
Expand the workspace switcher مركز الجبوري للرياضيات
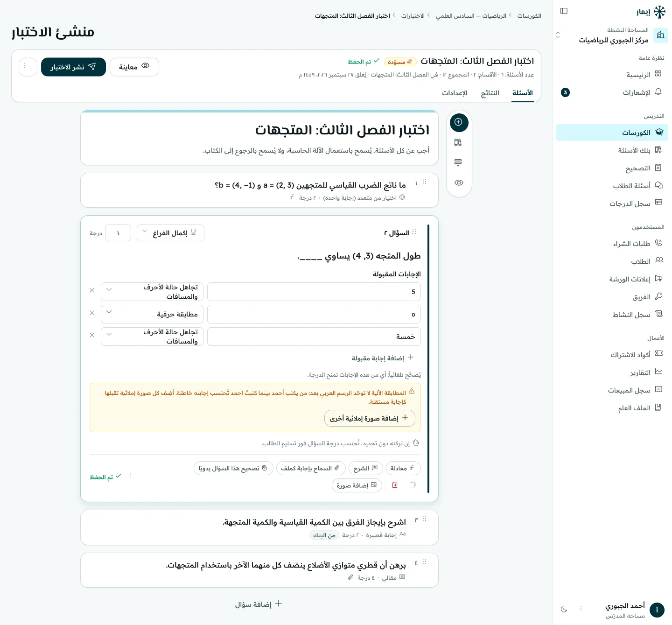point(612,35)
